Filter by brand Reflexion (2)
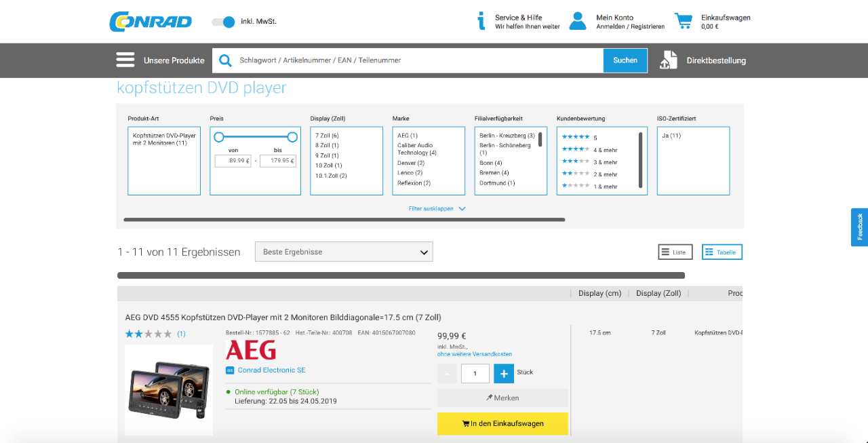The height and width of the screenshot is (443, 868). tap(414, 183)
